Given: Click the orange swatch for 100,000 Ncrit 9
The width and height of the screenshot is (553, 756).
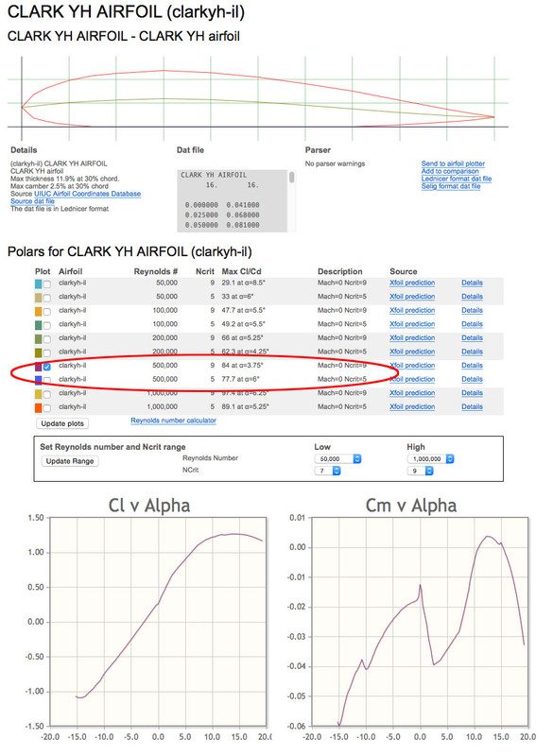Looking at the screenshot, I should pyautogui.click(x=39, y=312).
